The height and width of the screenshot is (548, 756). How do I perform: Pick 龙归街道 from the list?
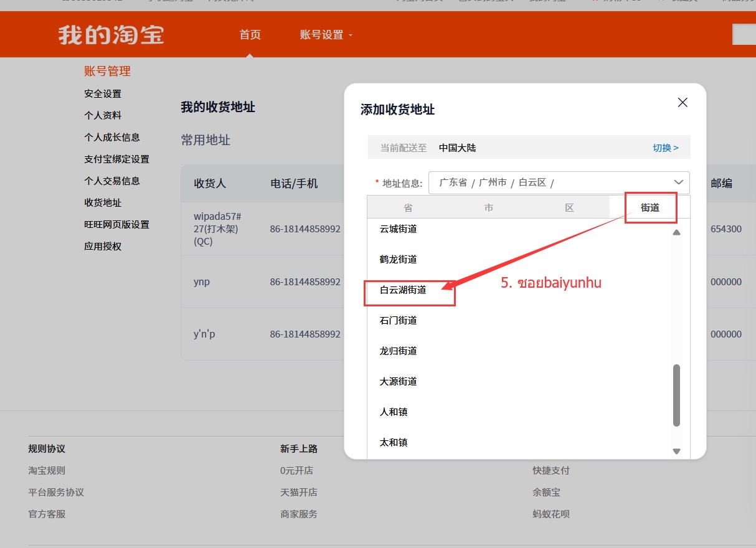pos(399,351)
